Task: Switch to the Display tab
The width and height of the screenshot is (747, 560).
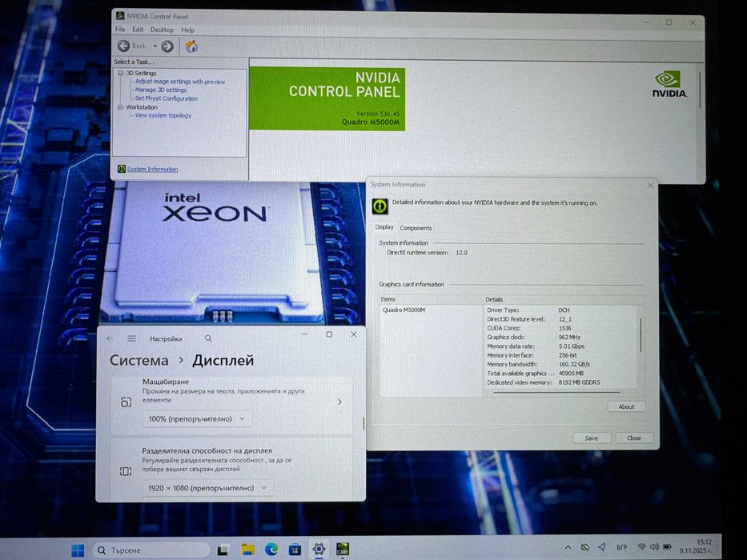Action: click(384, 227)
